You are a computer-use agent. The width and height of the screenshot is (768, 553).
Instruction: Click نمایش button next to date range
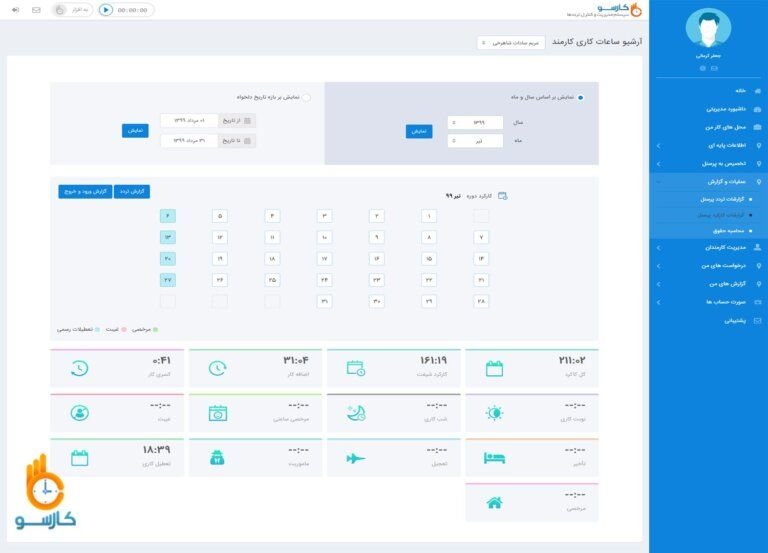135,130
